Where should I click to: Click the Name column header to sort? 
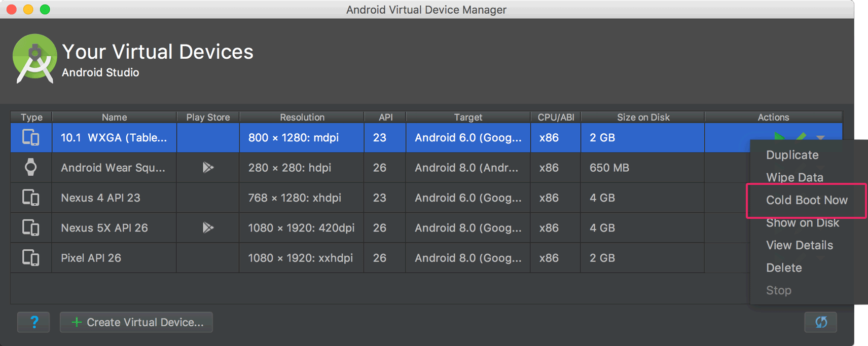tap(114, 117)
